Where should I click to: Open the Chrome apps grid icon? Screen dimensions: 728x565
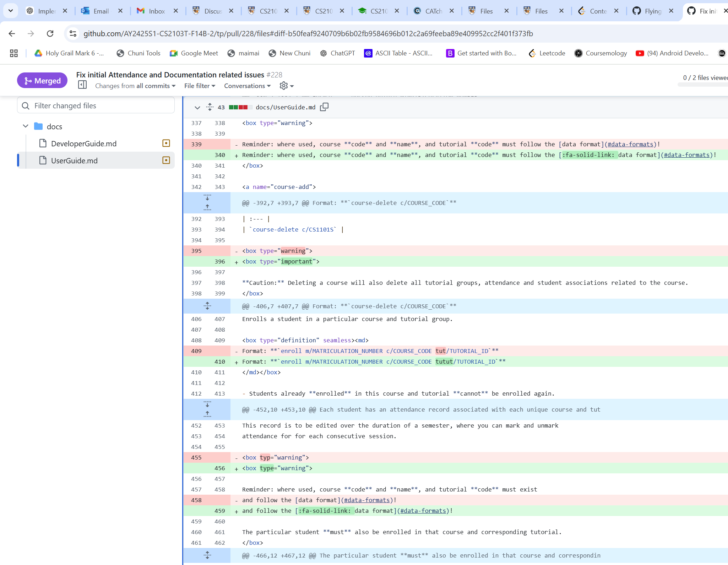[14, 53]
